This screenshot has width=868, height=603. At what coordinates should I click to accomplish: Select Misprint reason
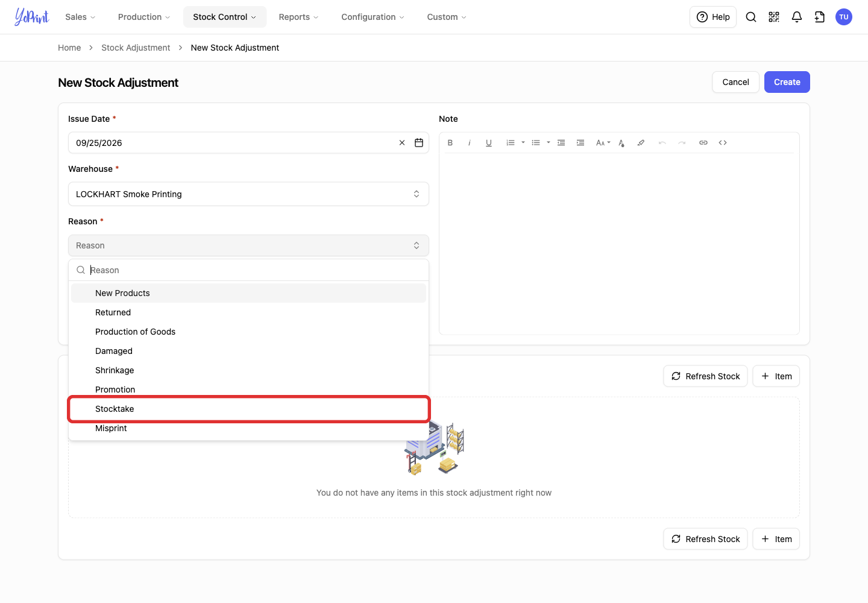[x=248, y=428]
